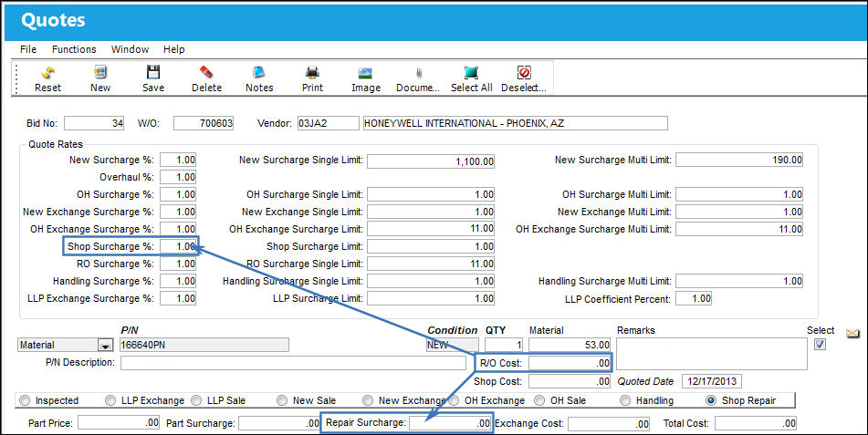The height and width of the screenshot is (435, 868).
Task: Open the File menu
Action: [28, 49]
